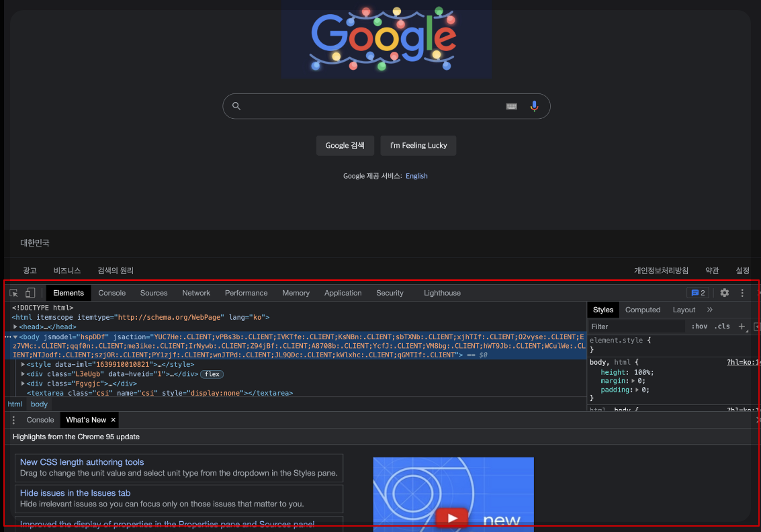Switch to the Console panel tab
The width and height of the screenshot is (761, 532).
click(111, 293)
